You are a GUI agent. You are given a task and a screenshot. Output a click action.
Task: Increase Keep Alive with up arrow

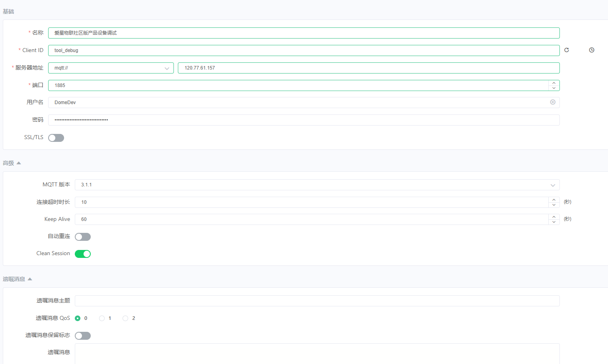[x=554, y=217]
